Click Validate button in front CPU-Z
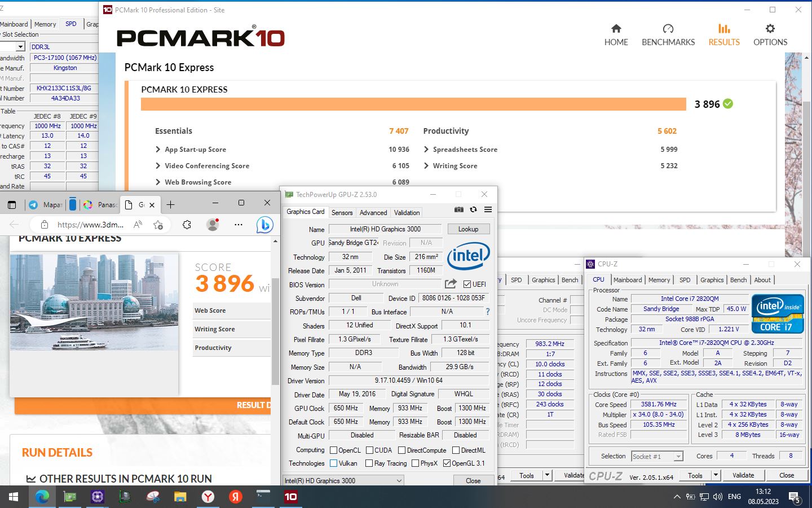 coord(743,475)
